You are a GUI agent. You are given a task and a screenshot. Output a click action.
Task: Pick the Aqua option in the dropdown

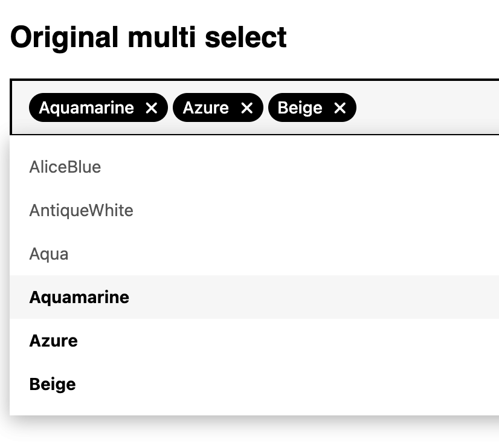49,254
